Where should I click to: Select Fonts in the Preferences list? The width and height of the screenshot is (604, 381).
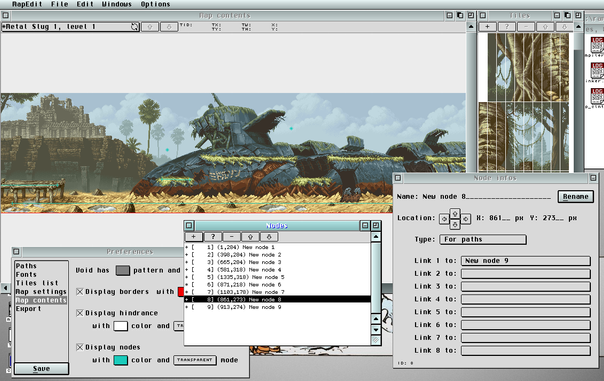41,274
